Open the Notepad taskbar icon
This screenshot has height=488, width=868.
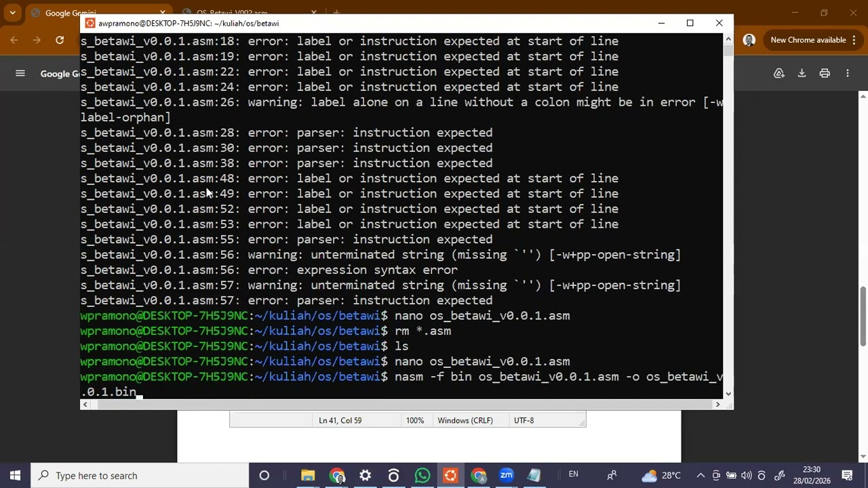tap(534, 475)
